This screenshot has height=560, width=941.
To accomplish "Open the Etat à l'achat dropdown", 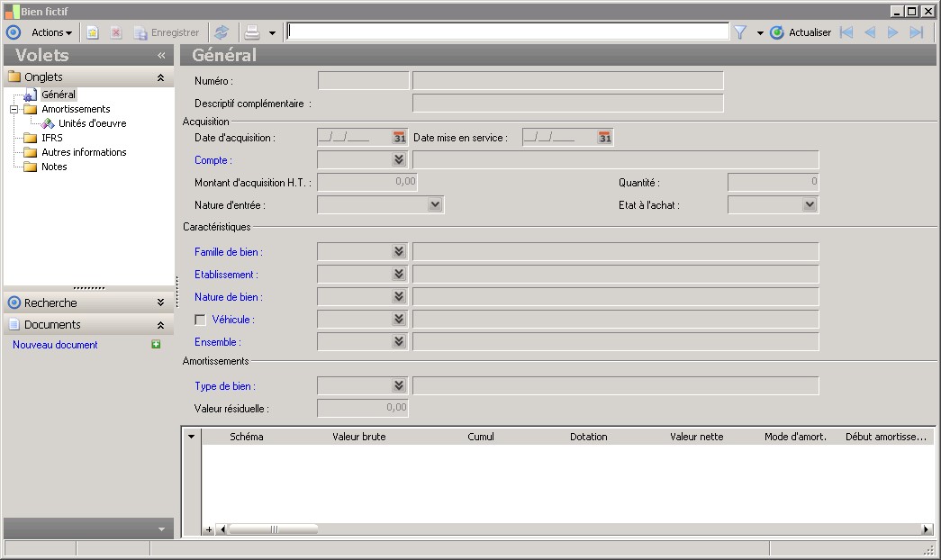I will point(808,205).
